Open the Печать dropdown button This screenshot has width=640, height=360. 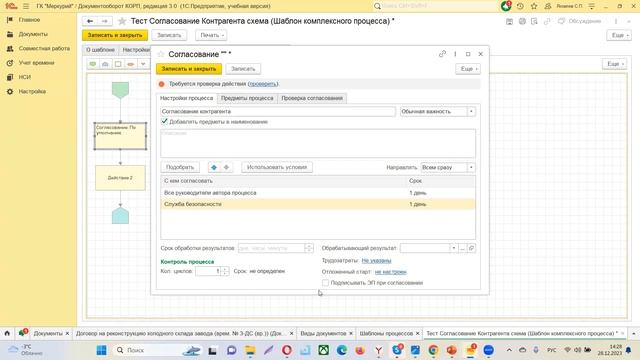tap(211, 35)
